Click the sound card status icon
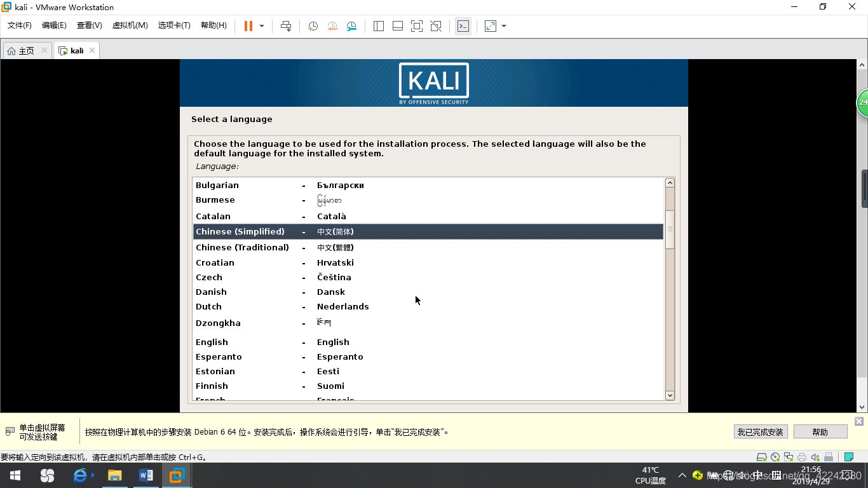 (815, 457)
